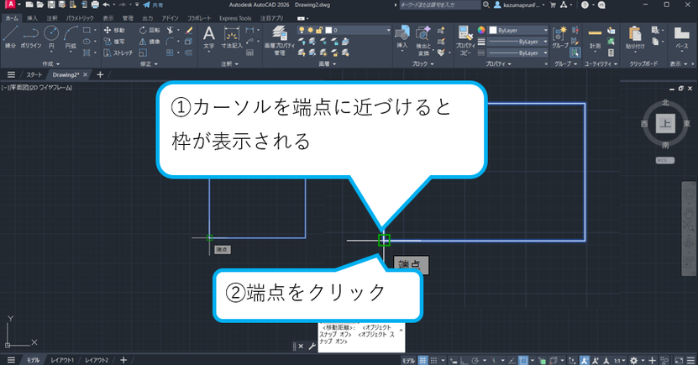The width and height of the screenshot is (698, 365).
Task: Select the Line (線分) tool
Action: pos(10,36)
